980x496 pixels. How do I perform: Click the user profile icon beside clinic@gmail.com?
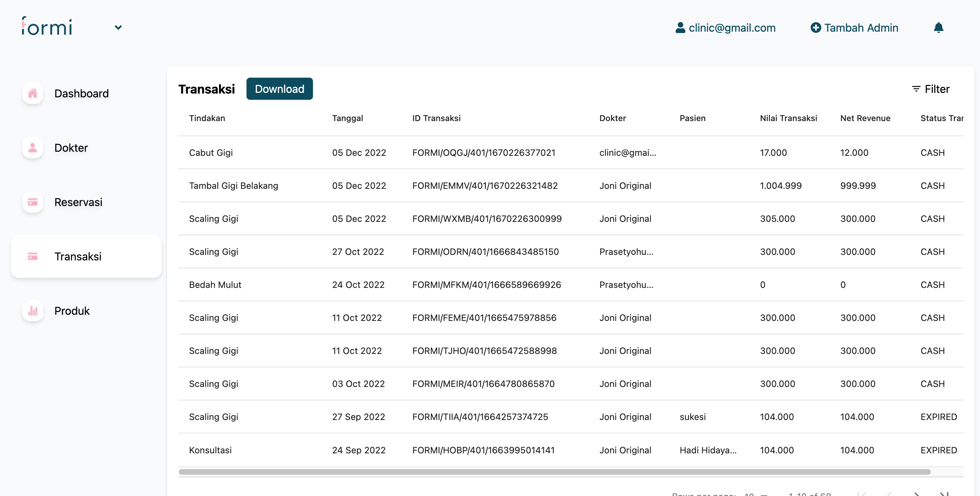tap(680, 28)
